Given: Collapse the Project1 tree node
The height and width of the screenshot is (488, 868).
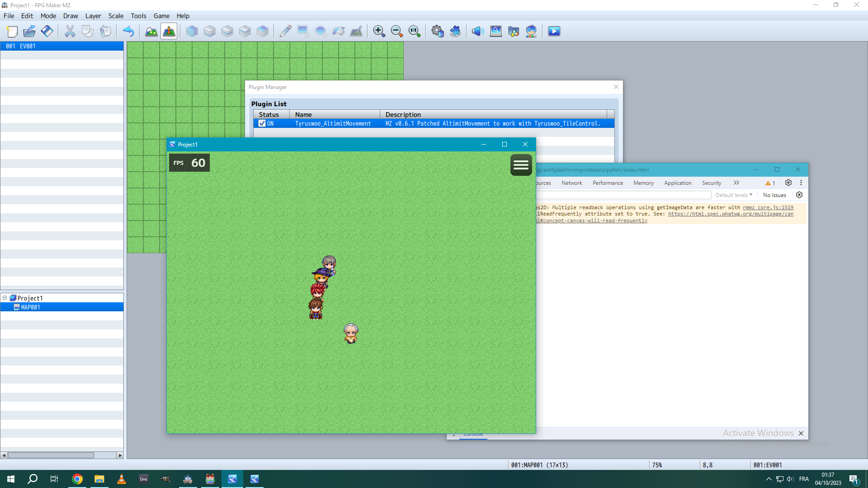Looking at the screenshot, I should [5, 298].
